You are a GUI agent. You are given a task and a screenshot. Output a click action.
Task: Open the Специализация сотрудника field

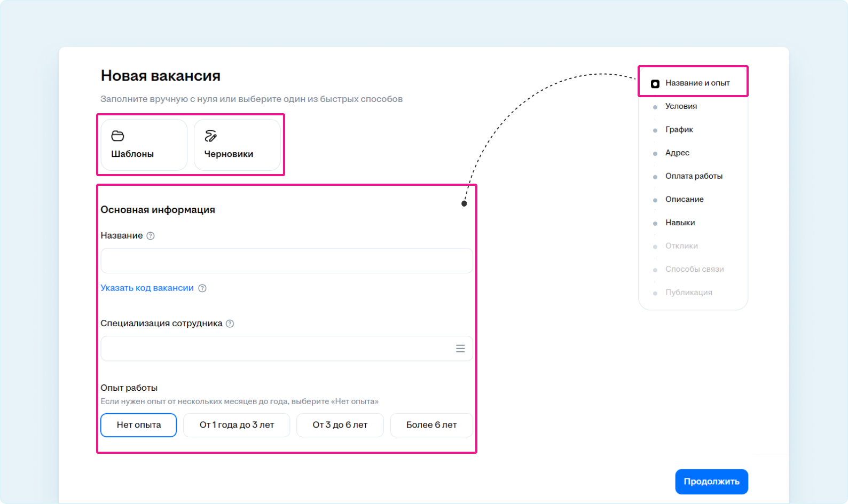click(x=276, y=349)
